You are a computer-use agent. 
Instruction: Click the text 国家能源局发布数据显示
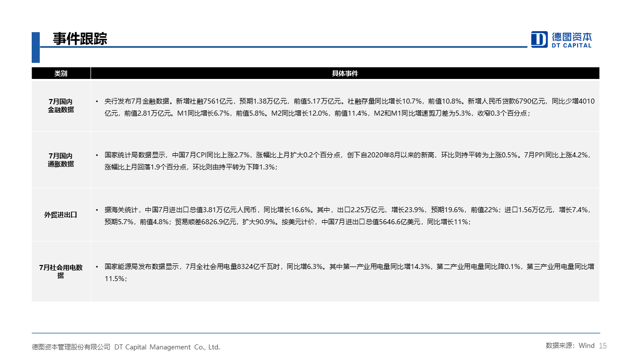pos(142,266)
